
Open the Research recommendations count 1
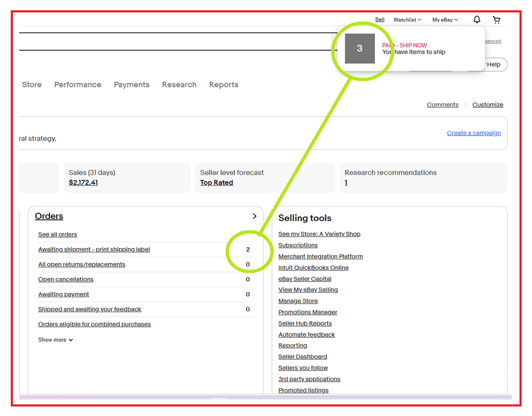(346, 183)
